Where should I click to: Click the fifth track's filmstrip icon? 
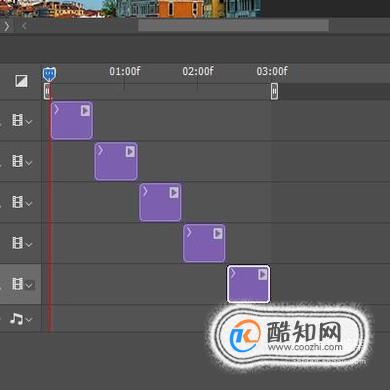[17, 284]
